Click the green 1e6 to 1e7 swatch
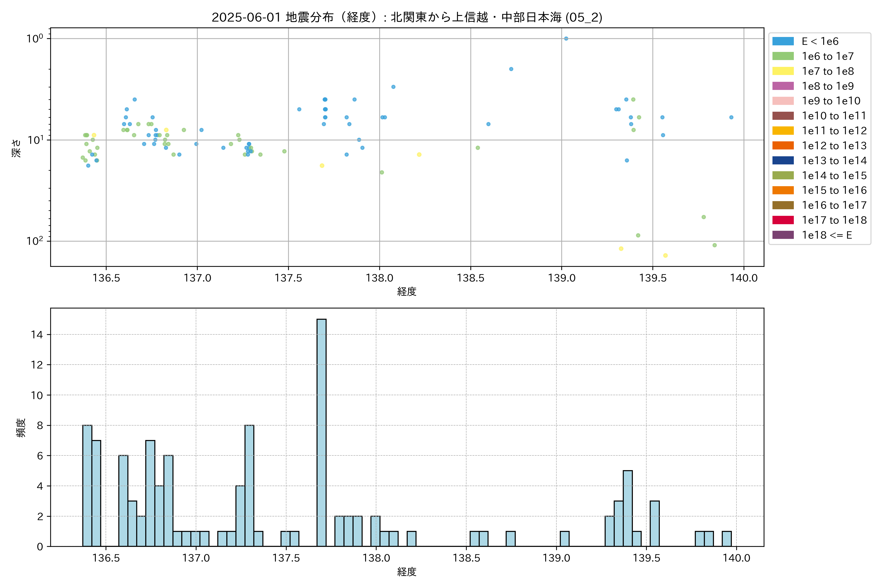This screenshot has height=588, width=882. 783,56
